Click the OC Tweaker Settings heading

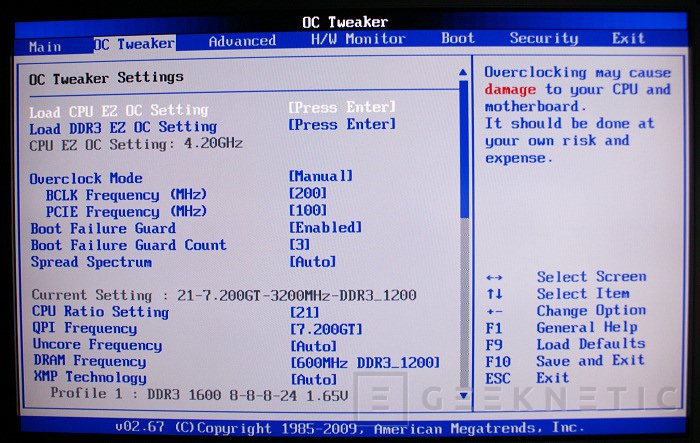pyautogui.click(x=106, y=78)
